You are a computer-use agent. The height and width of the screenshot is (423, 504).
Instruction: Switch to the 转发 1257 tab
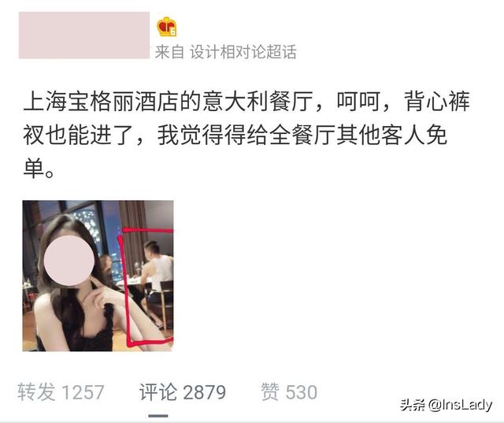click(61, 392)
